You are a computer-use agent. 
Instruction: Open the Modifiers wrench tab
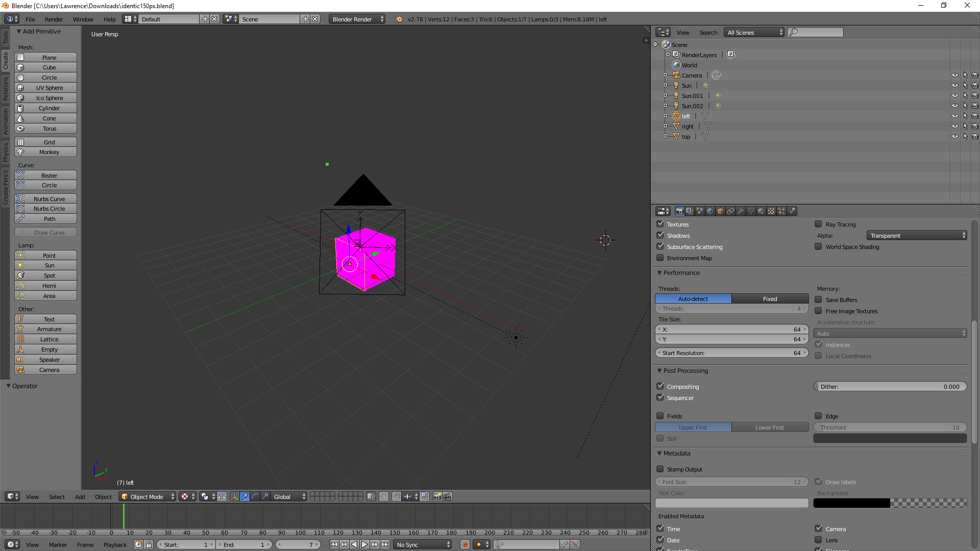coord(741,211)
